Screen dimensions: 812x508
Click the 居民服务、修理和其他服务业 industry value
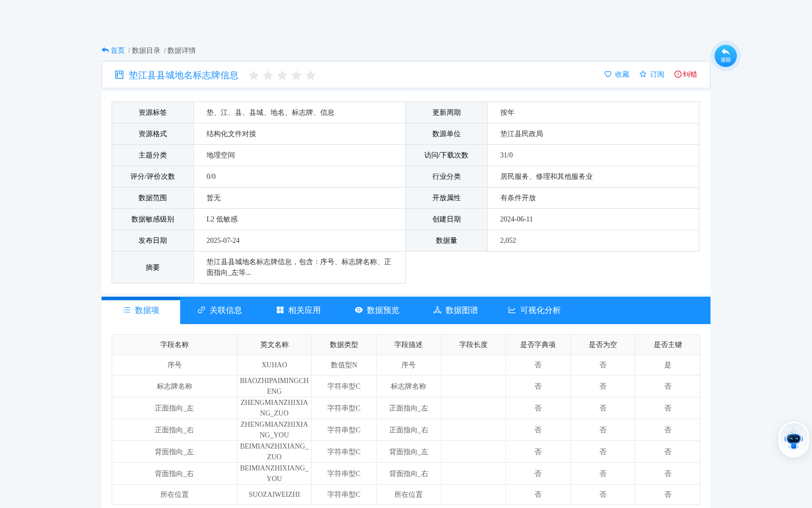(x=547, y=176)
